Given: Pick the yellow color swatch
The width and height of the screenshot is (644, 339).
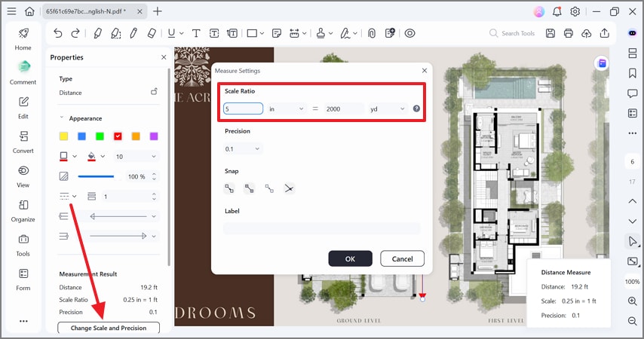Looking at the screenshot, I should tap(63, 136).
